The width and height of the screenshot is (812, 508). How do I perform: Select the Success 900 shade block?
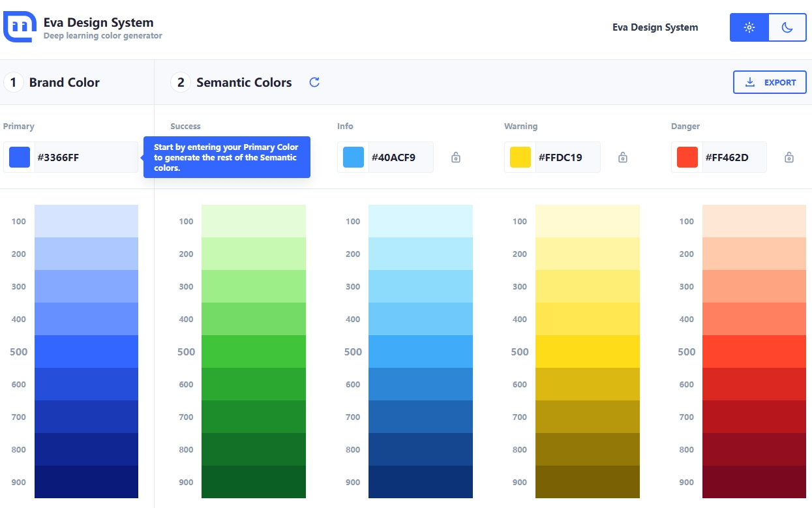coord(254,482)
